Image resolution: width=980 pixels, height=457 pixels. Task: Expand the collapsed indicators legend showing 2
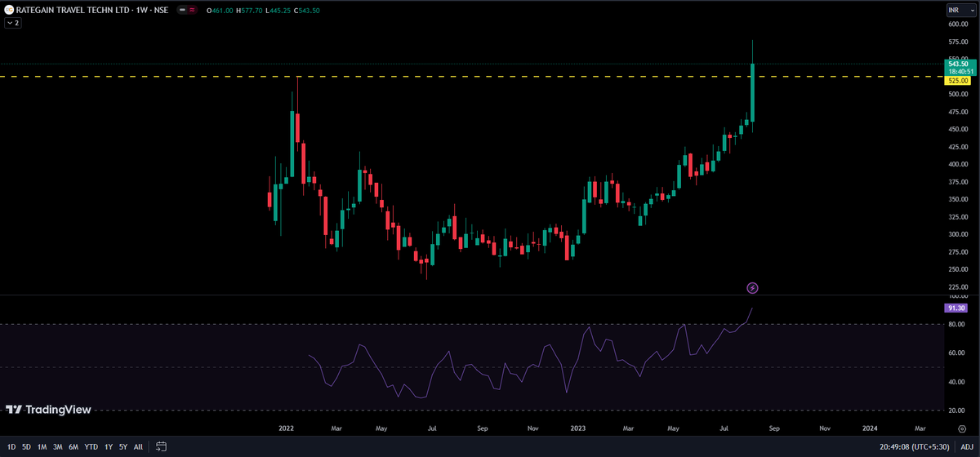pyautogui.click(x=13, y=23)
